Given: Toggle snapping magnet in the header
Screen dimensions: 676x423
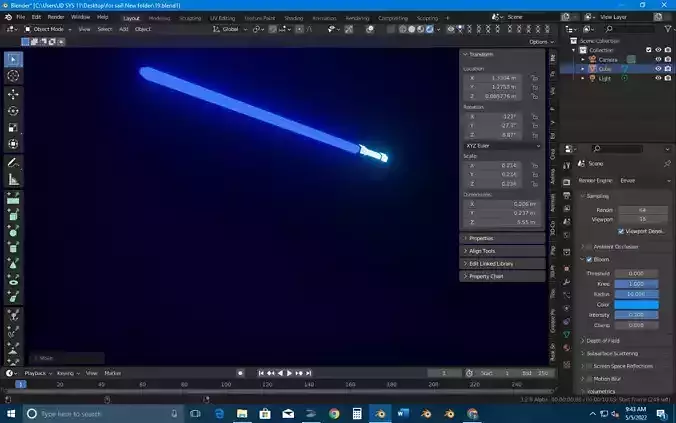Looking at the screenshot, I should (x=272, y=29).
